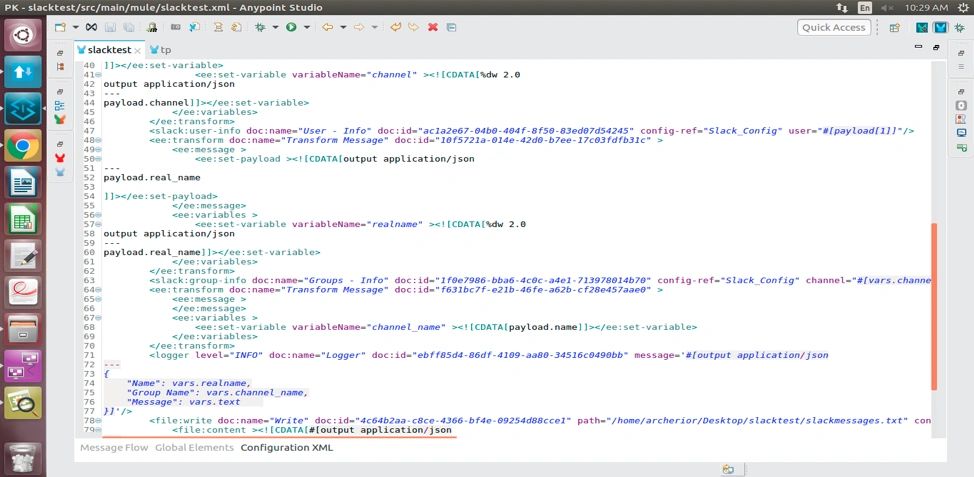Close the slacktest editor tab
974x477 pixels.
(x=138, y=50)
